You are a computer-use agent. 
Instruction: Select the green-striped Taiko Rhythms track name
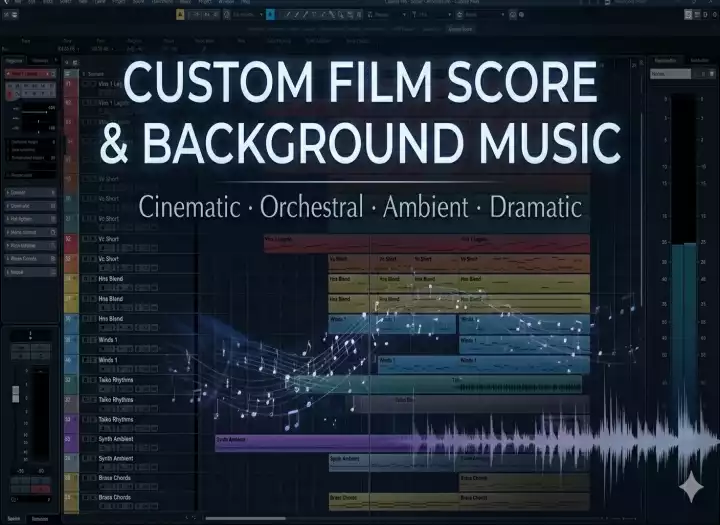(x=116, y=380)
